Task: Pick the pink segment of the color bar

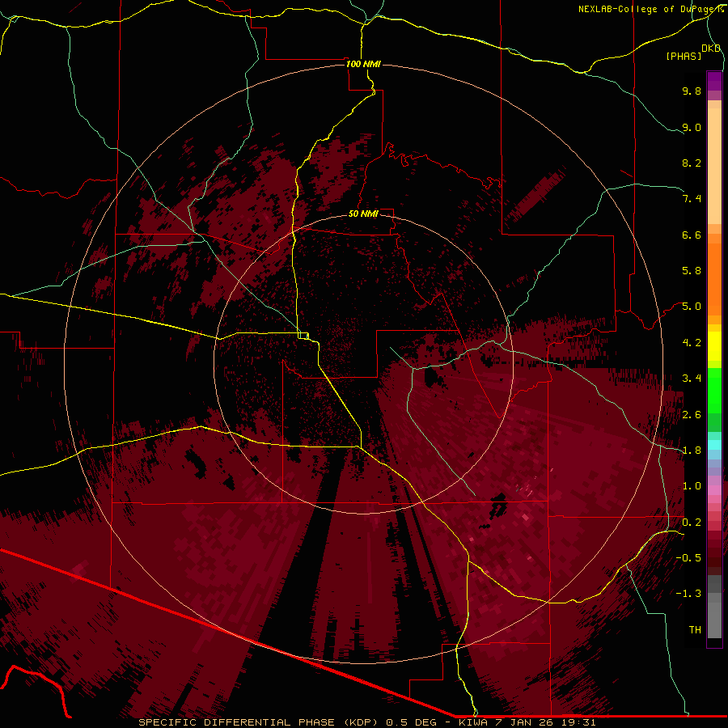Action: tap(714, 490)
